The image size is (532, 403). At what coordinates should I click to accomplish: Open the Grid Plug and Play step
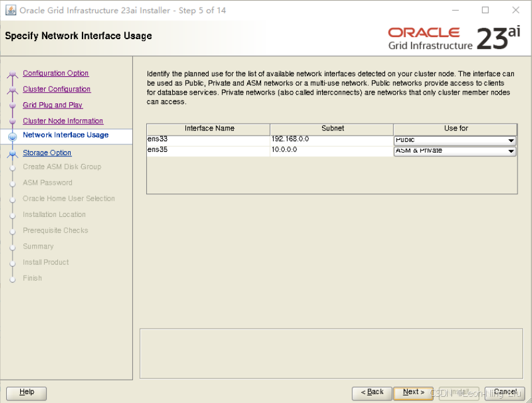52,105
